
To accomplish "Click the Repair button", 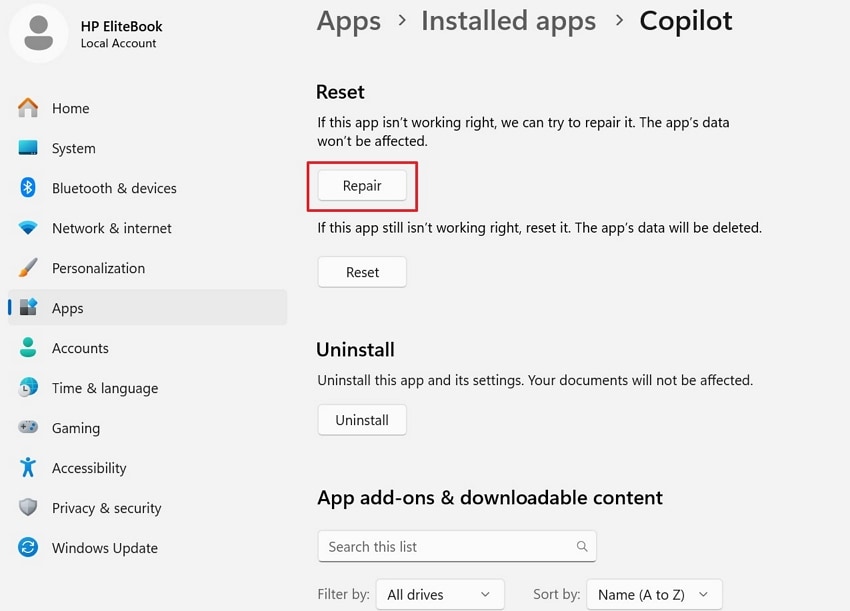I will click(362, 185).
